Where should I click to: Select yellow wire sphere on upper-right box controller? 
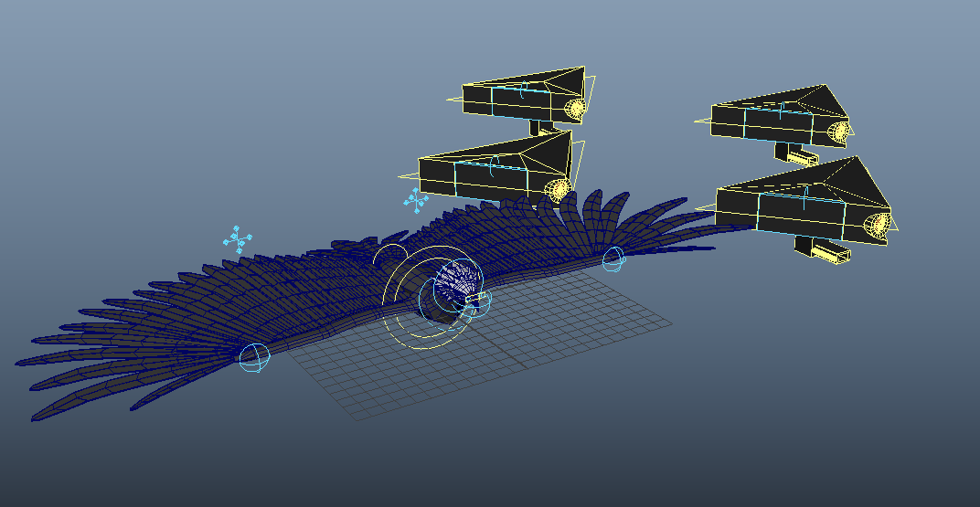[838, 132]
